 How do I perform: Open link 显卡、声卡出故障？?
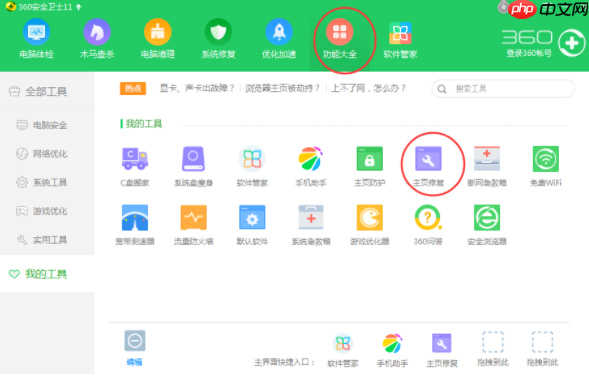coord(197,88)
